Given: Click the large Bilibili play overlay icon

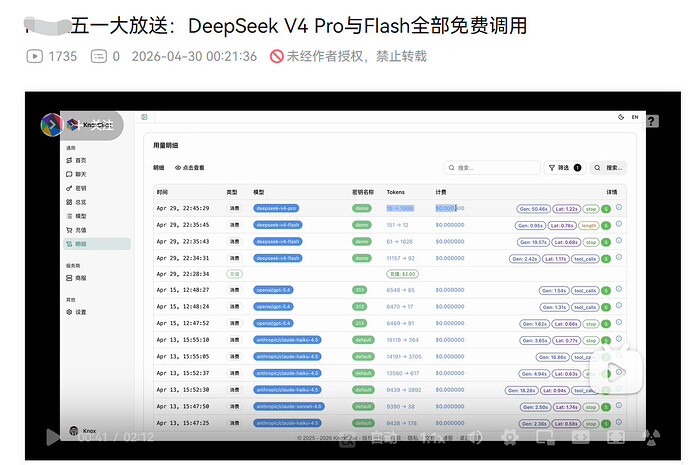Looking at the screenshot, I should click(x=616, y=370).
